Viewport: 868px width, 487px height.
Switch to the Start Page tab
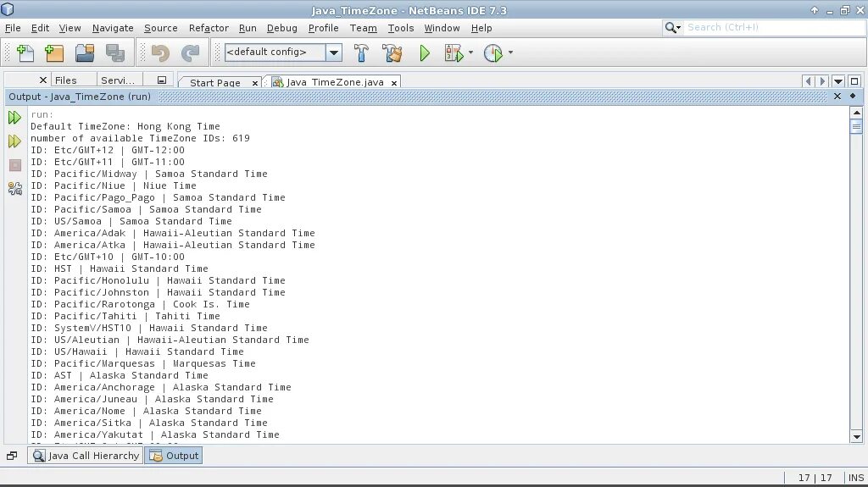pos(214,82)
